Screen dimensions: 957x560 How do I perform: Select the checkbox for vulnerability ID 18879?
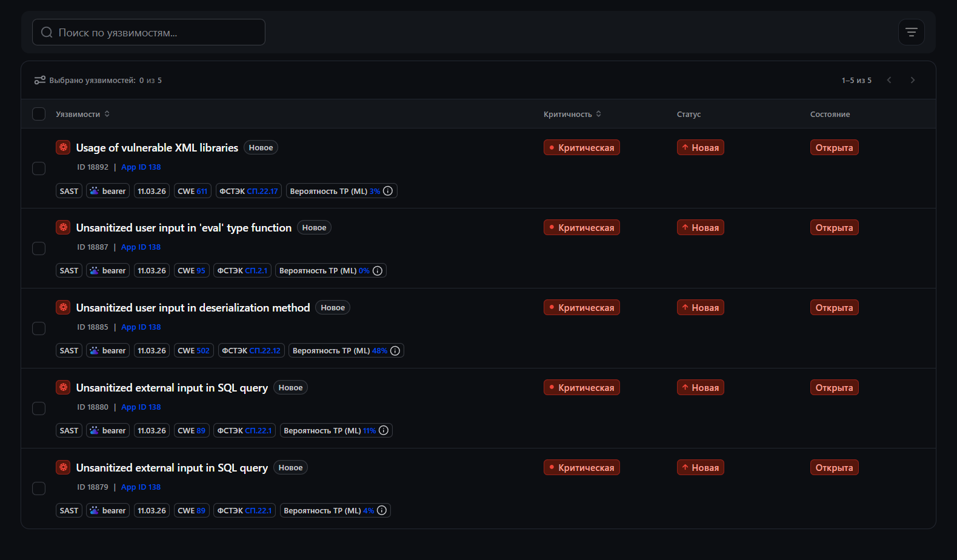coord(39,488)
